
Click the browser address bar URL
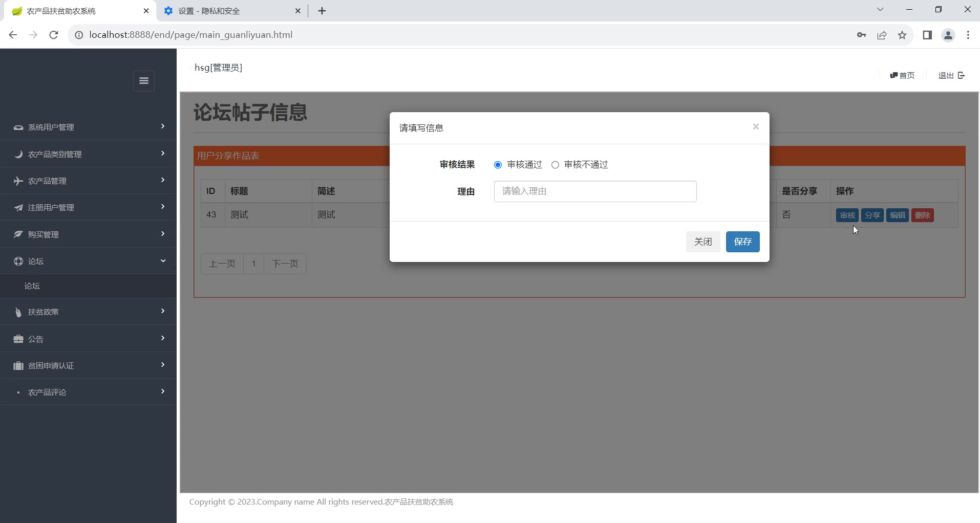(191, 35)
